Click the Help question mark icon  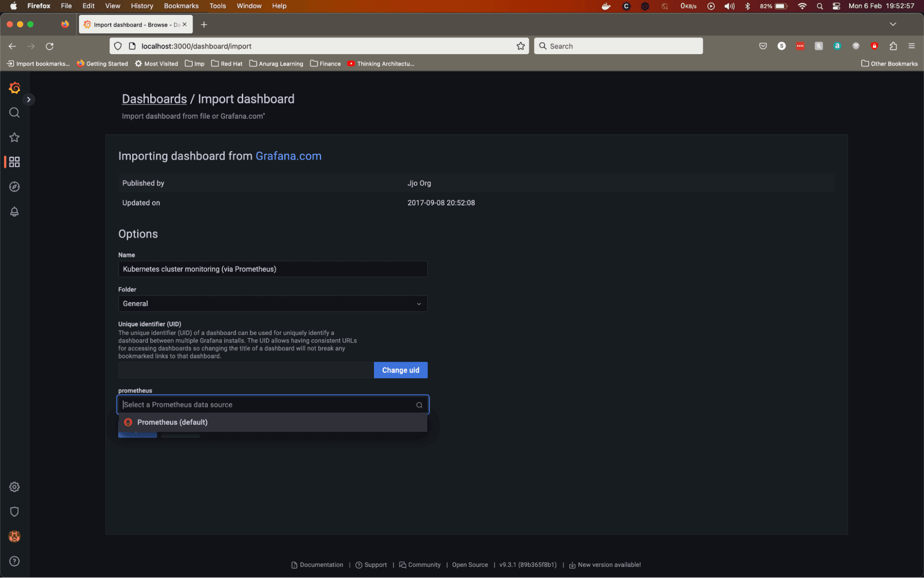coord(14,561)
